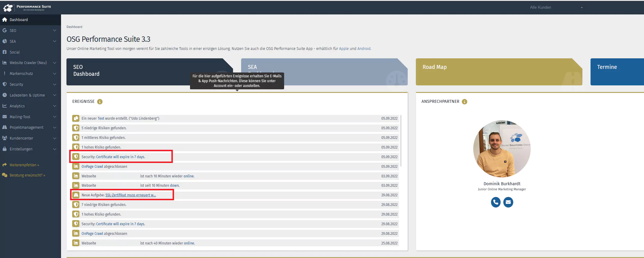Open the Social sidebar item
This screenshot has width=644, height=258.
pyautogui.click(x=30, y=52)
